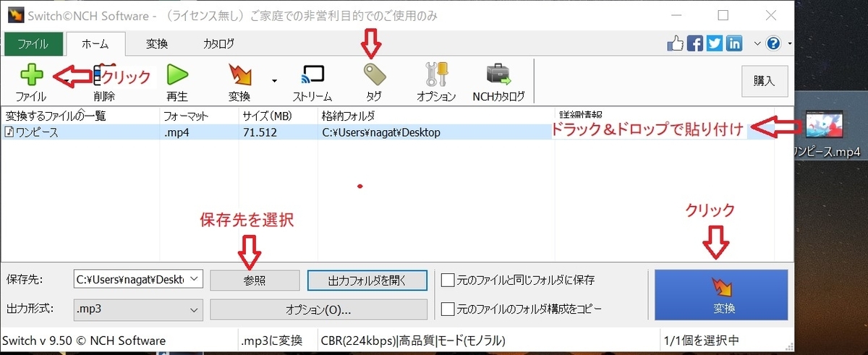The height and width of the screenshot is (355, 868).
Task: Expand the small chevron next to the help icon
Action: (x=757, y=43)
